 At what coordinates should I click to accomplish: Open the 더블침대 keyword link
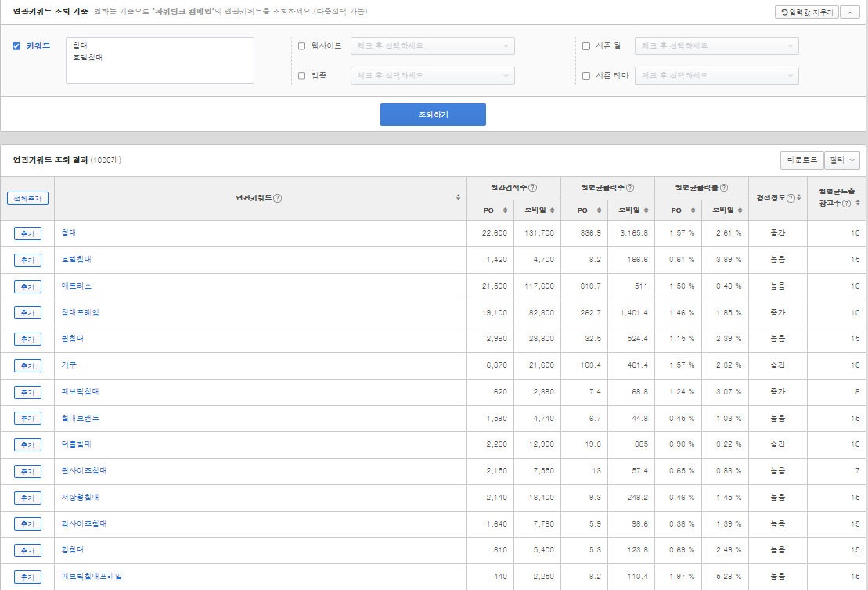[x=77, y=444]
